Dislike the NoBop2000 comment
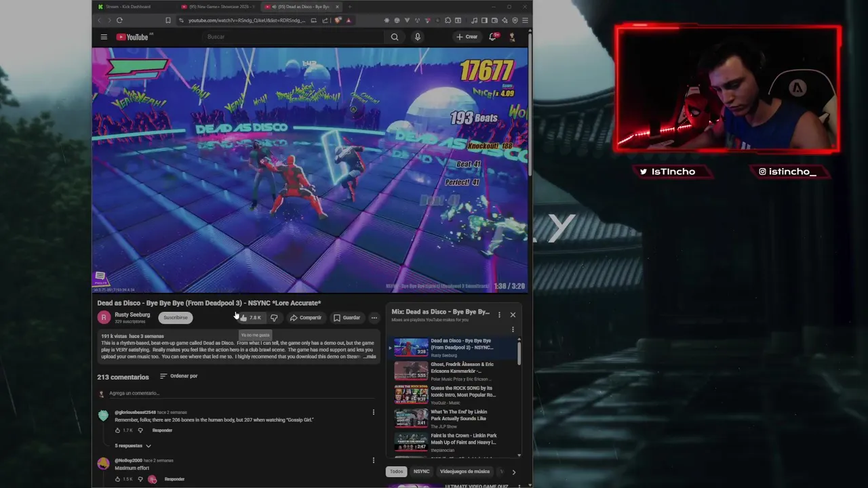868x488 pixels. pos(140,479)
